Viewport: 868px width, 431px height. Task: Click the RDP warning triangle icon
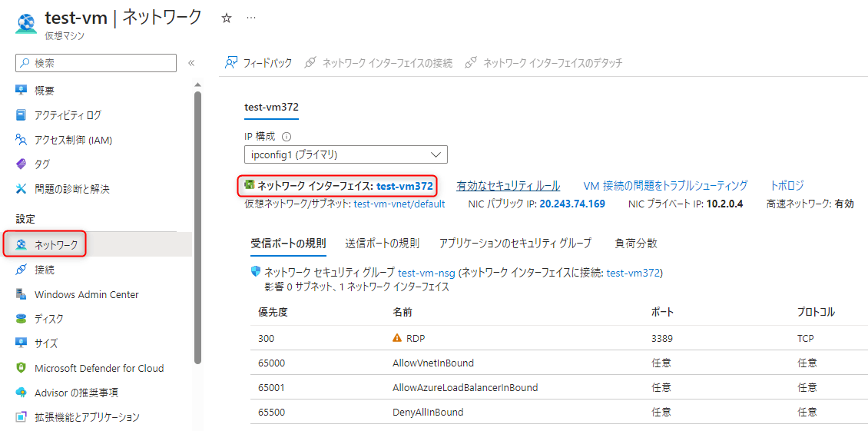pyautogui.click(x=396, y=339)
